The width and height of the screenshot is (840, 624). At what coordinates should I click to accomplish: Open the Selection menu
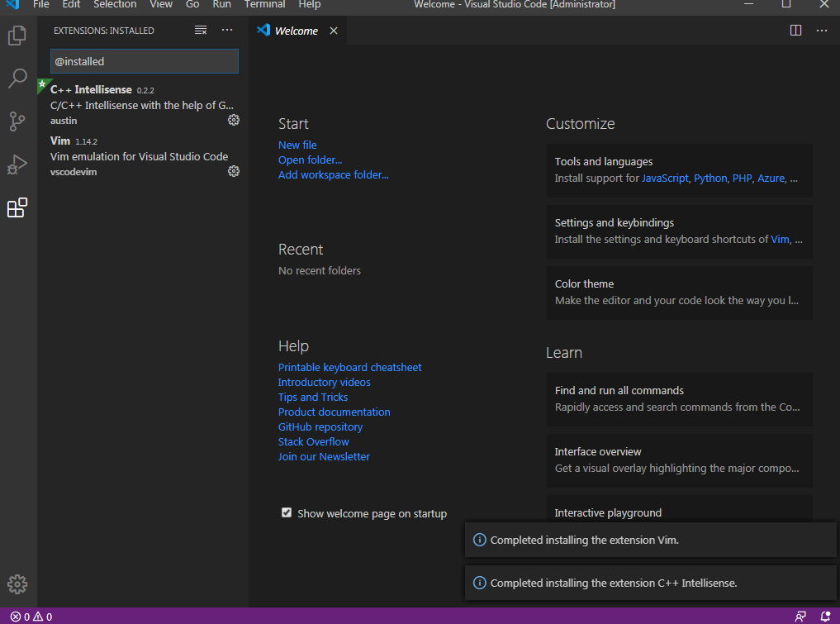coord(115,4)
